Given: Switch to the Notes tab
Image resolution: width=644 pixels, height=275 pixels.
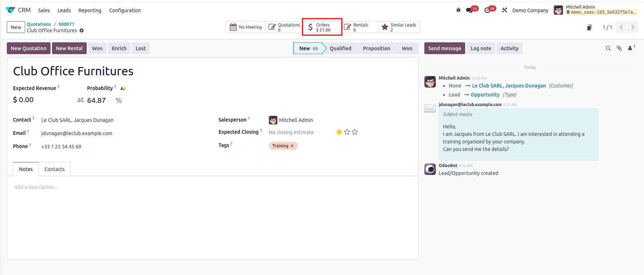Looking at the screenshot, I should pyautogui.click(x=26, y=169).
